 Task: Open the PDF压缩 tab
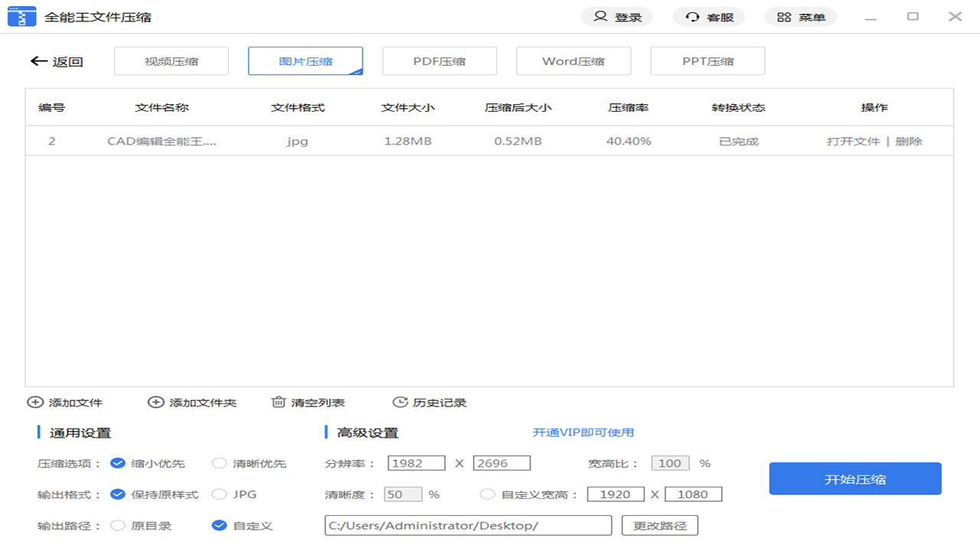click(x=439, y=60)
